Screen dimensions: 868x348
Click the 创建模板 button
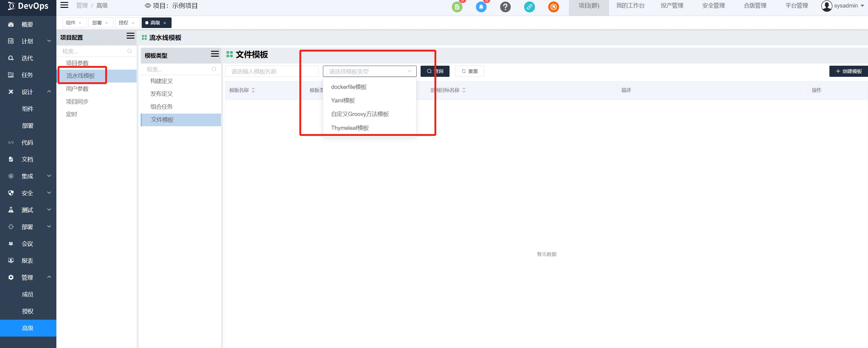[x=848, y=71]
